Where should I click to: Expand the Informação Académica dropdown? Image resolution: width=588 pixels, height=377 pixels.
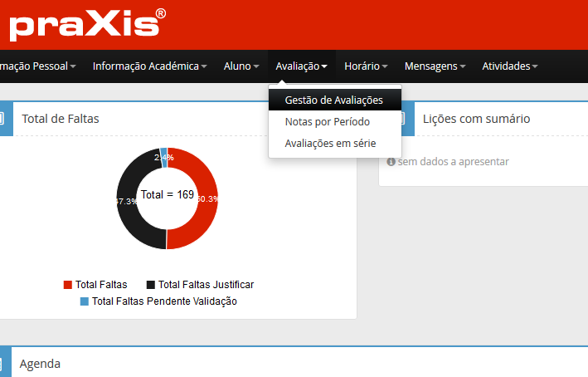pyautogui.click(x=149, y=66)
